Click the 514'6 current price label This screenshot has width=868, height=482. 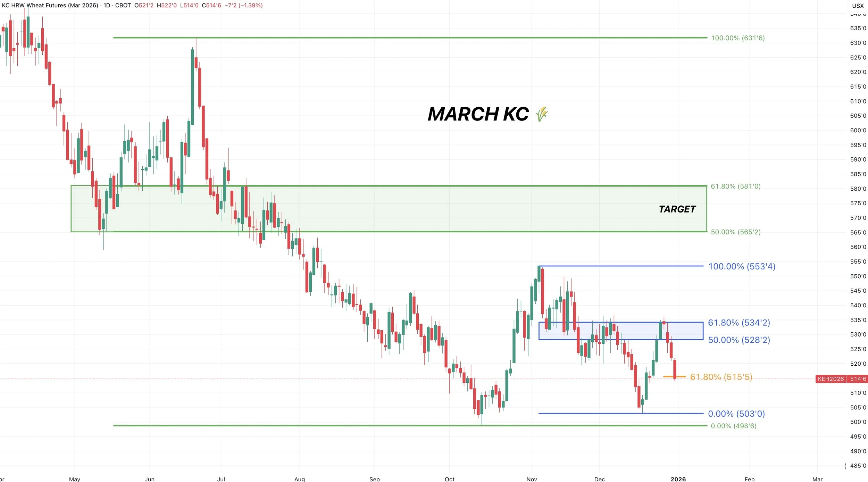(858, 379)
